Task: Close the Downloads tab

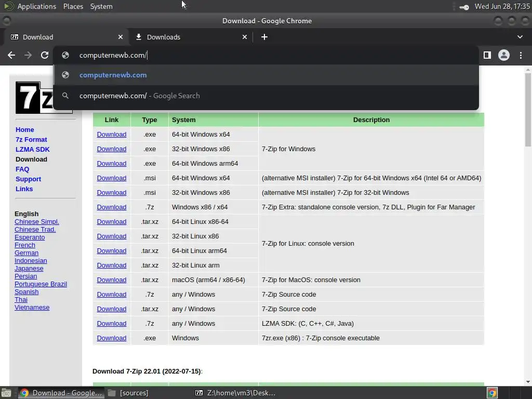Action: [x=245, y=37]
